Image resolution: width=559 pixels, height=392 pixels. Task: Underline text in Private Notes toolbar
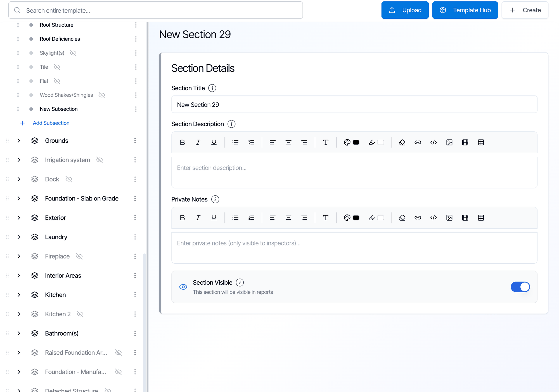[x=214, y=218]
